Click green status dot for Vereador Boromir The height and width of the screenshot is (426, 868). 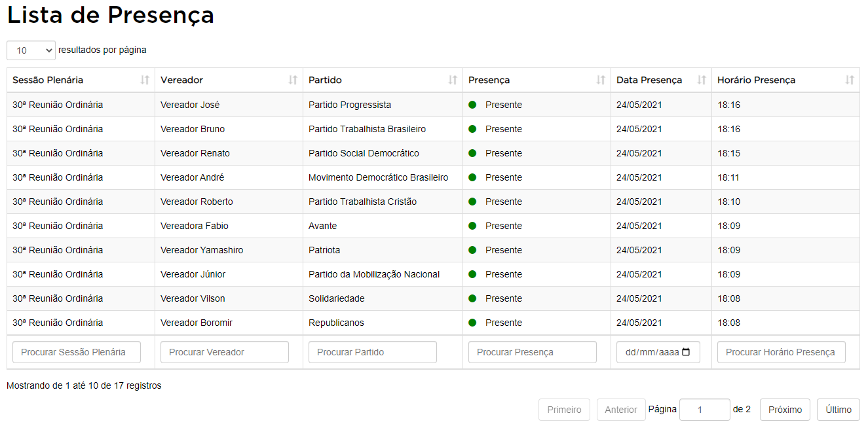point(472,323)
